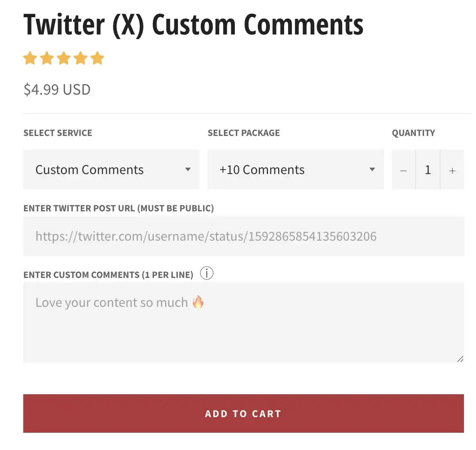Focus the Twitter post URL input field
Image resolution: width=476 pixels, height=450 pixels.
[243, 236]
